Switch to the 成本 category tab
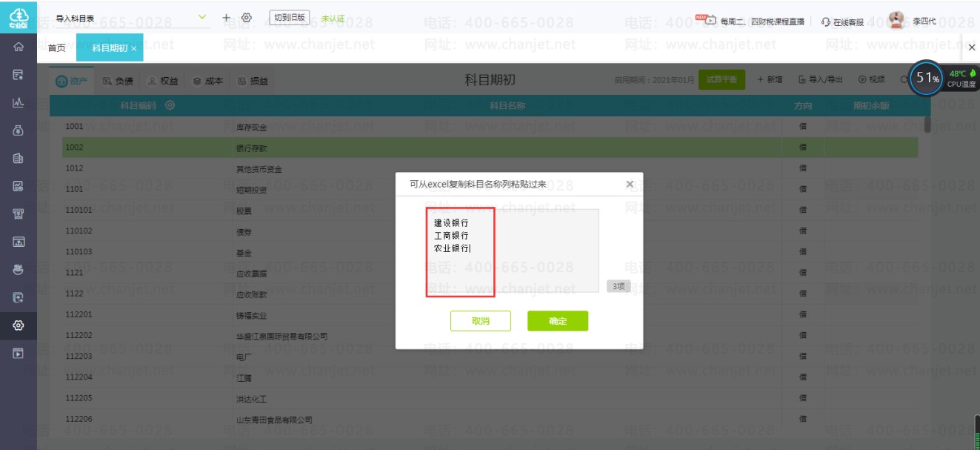The width and height of the screenshot is (980, 450). [x=207, y=81]
